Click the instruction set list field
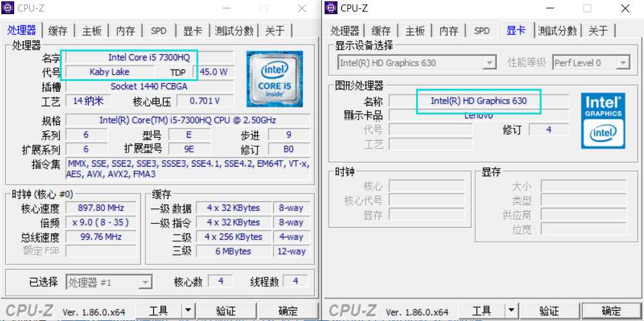This screenshot has height=321, width=644. pyautogui.click(x=187, y=169)
